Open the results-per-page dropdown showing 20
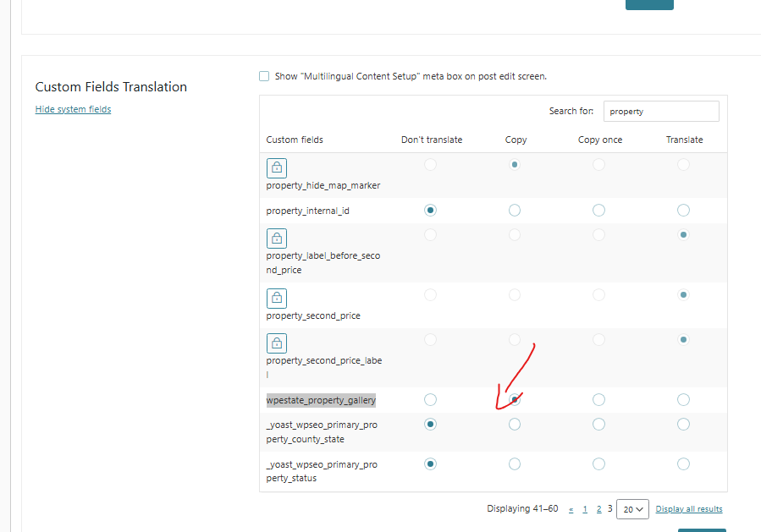 [632, 509]
